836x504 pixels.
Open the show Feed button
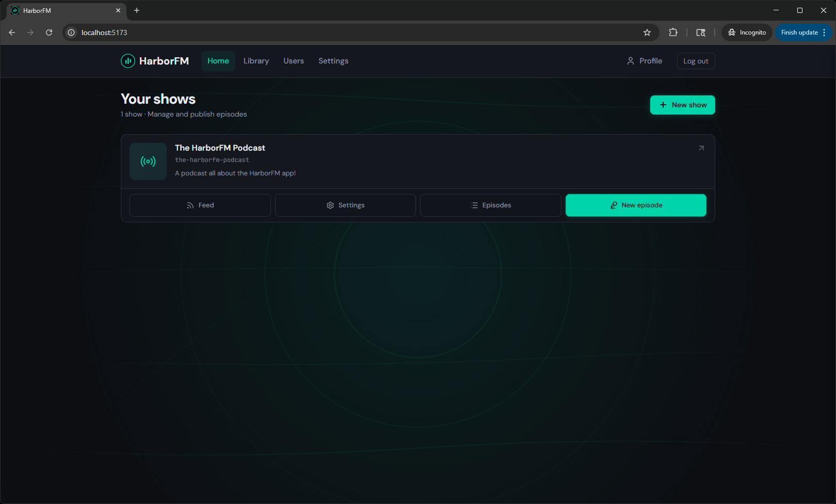click(200, 205)
